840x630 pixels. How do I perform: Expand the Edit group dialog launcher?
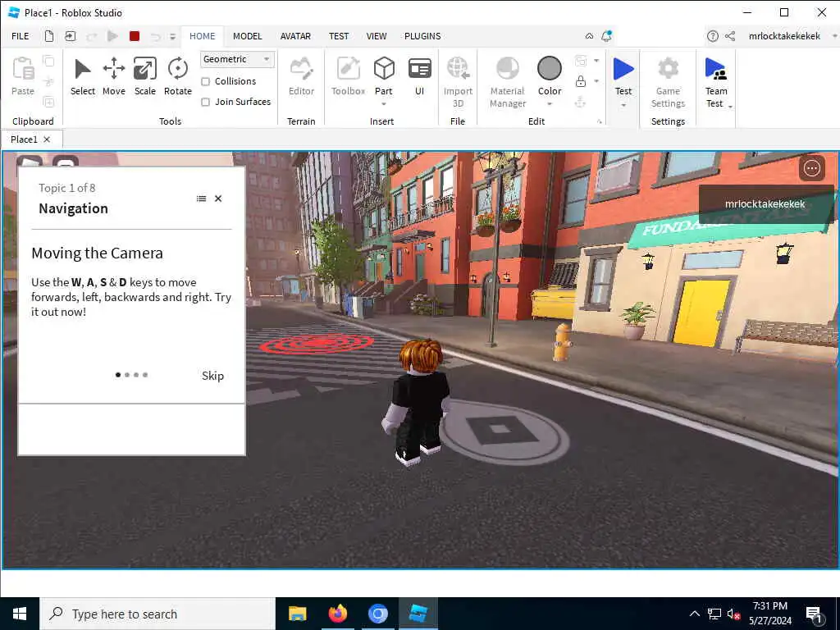[599, 121]
